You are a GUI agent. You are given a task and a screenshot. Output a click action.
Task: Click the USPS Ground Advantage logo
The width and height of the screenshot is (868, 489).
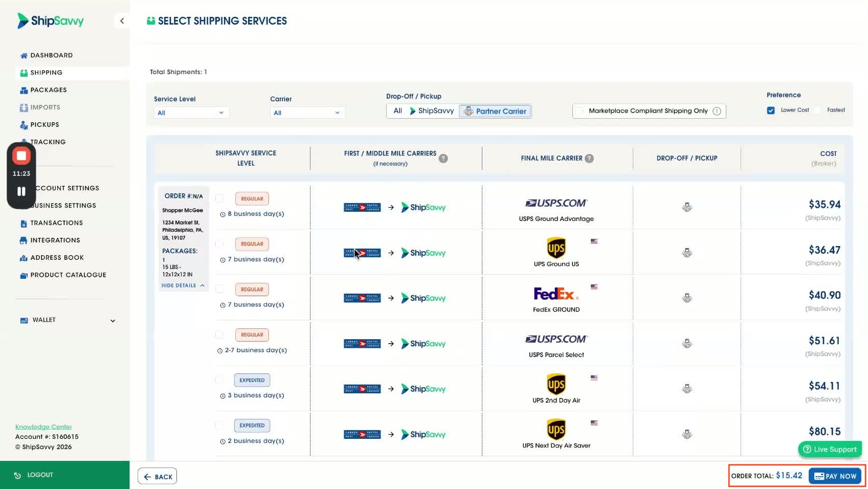point(557,203)
